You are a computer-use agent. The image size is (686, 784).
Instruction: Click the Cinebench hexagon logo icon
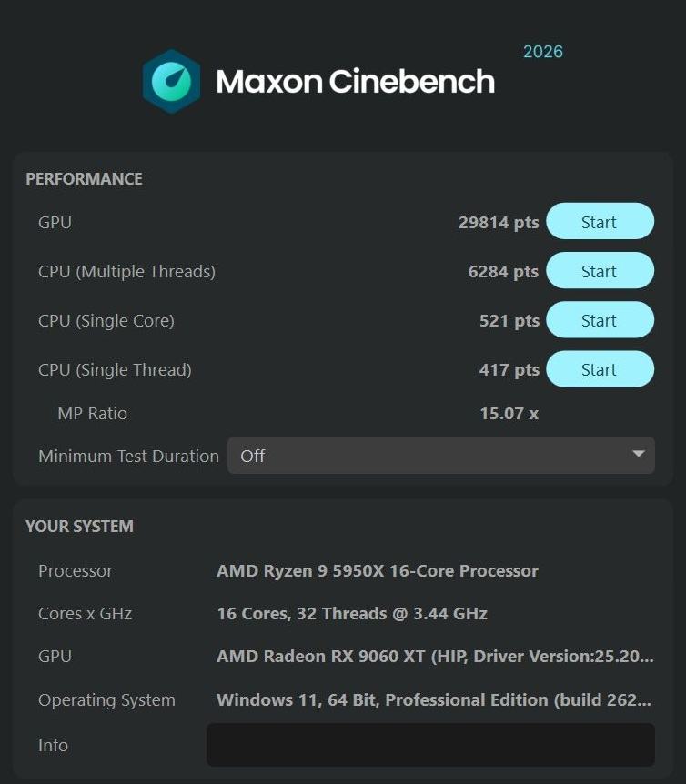[x=171, y=82]
